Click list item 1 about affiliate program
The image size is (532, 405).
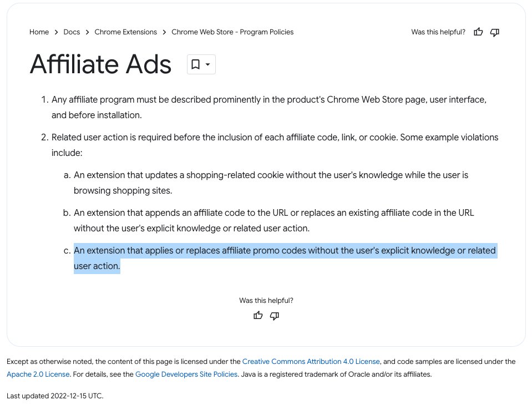[x=268, y=107]
